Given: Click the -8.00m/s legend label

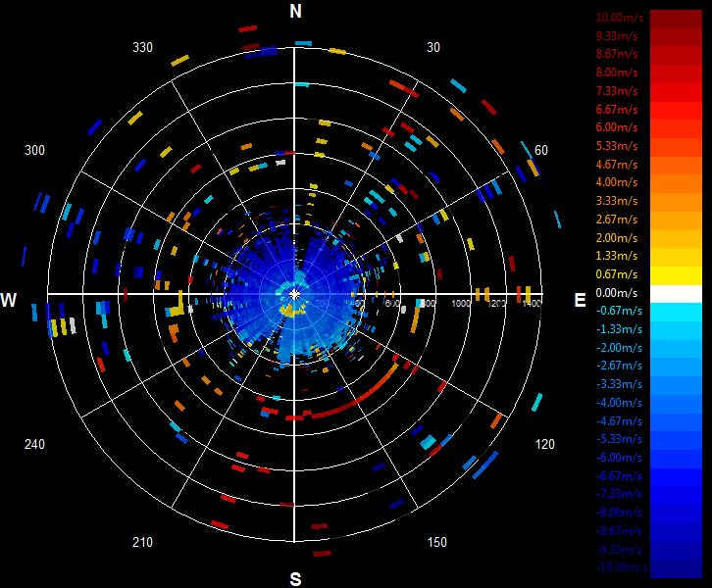Looking at the screenshot, I should (x=619, y=513).
